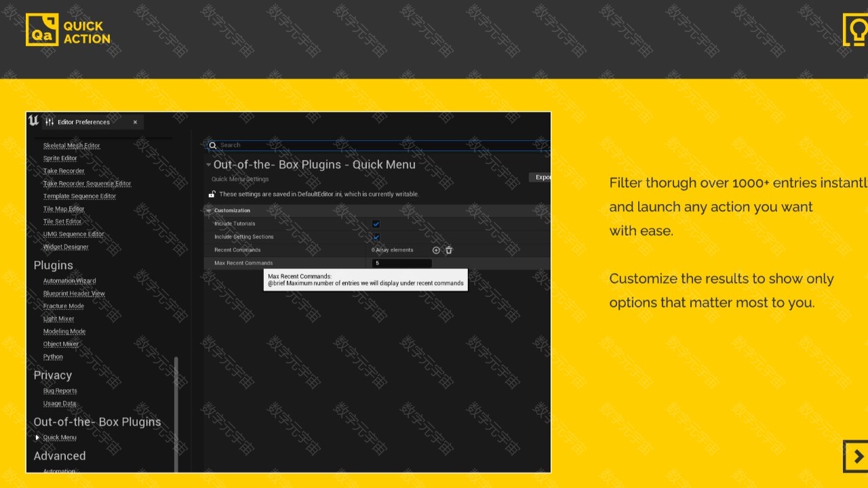Go to next slide with arrow button

click(x=856, y=456)
